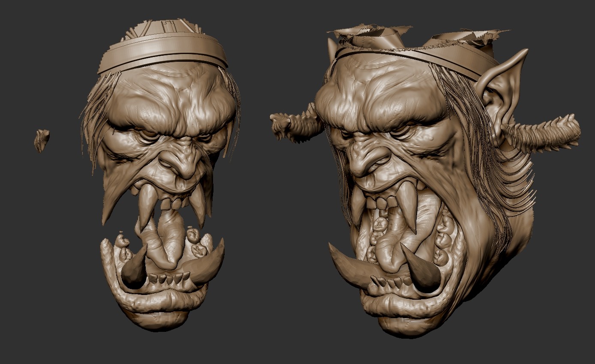Click the spiked bone beside the pointed ear
This screenshot has width=595, height=364.
[542, 133]
